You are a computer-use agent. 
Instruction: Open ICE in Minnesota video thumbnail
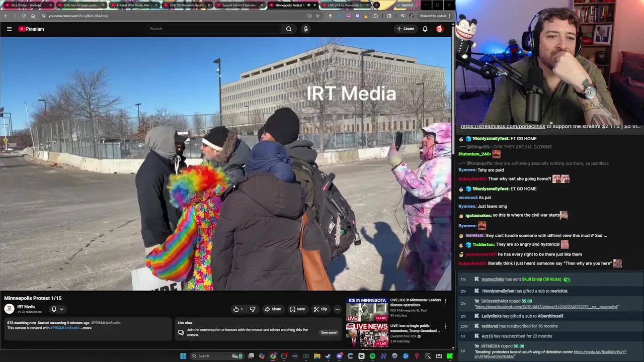[367, 309]
